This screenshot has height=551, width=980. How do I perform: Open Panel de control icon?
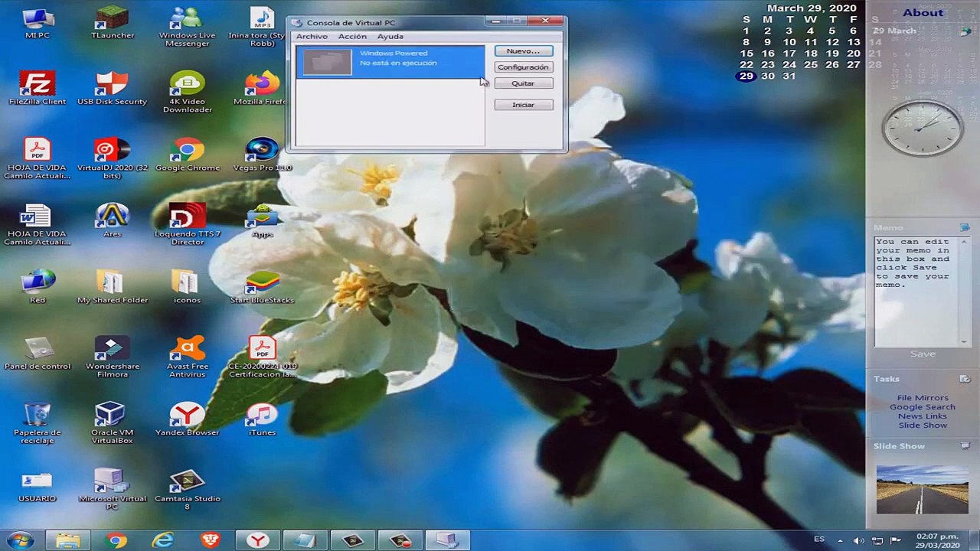coord(37,354)
